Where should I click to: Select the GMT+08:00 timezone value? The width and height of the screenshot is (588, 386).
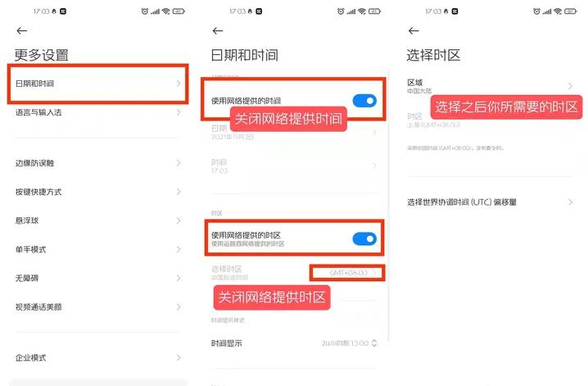click(347, 273)
